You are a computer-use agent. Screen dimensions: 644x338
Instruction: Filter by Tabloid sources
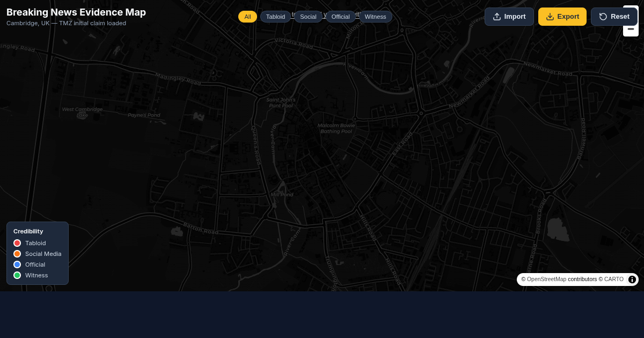(275, 17)
